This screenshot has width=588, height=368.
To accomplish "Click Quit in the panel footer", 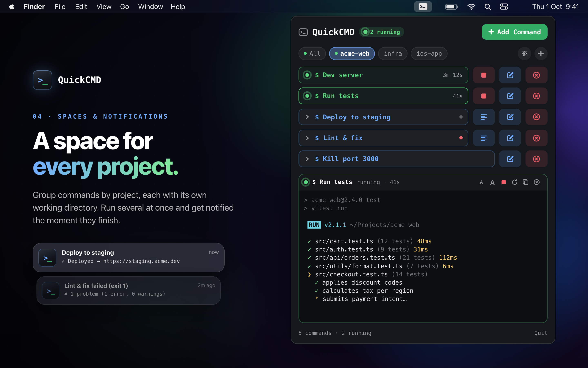I will [x=541, y=333].
